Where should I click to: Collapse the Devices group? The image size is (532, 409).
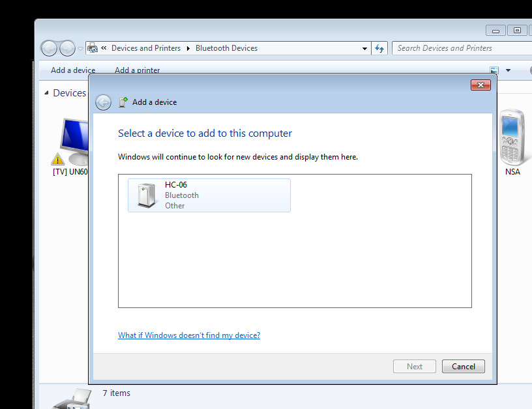tap(46, 93)
